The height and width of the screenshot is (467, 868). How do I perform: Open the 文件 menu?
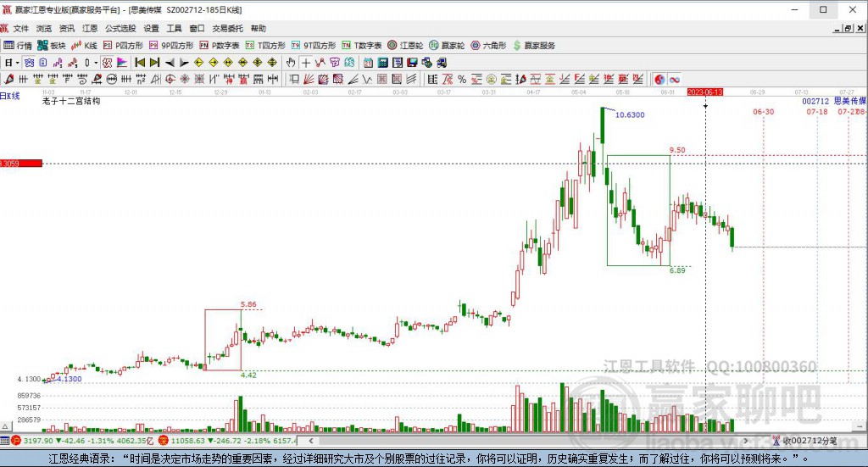[x=20, y=28]
